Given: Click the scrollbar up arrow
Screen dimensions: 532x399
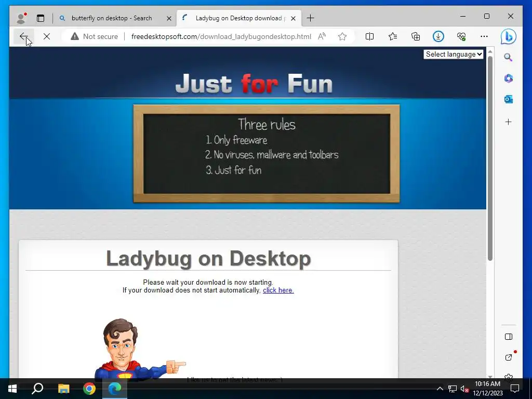Looking at the screenshot, I should pos(490,52).
